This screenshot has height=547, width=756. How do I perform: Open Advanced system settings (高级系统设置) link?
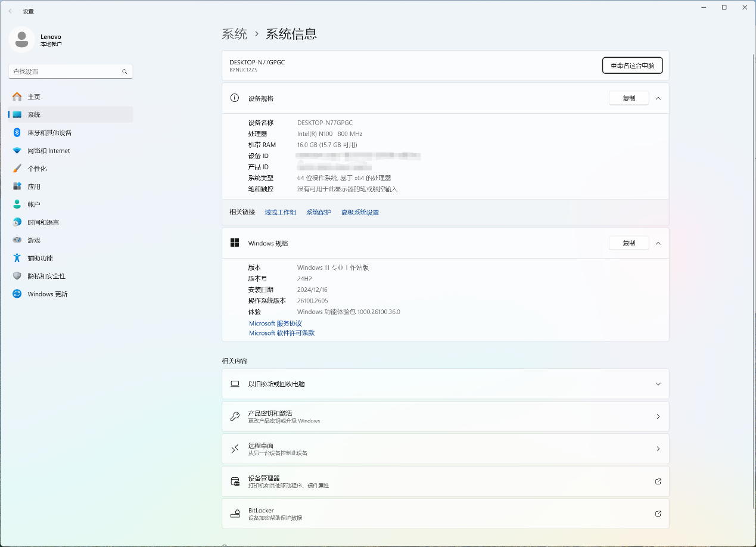[360, 212]
